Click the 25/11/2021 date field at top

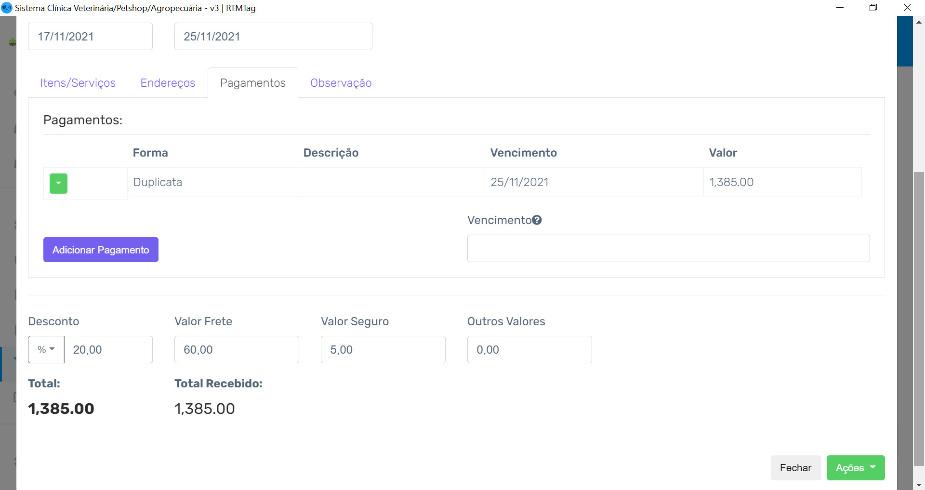[272, 37]
